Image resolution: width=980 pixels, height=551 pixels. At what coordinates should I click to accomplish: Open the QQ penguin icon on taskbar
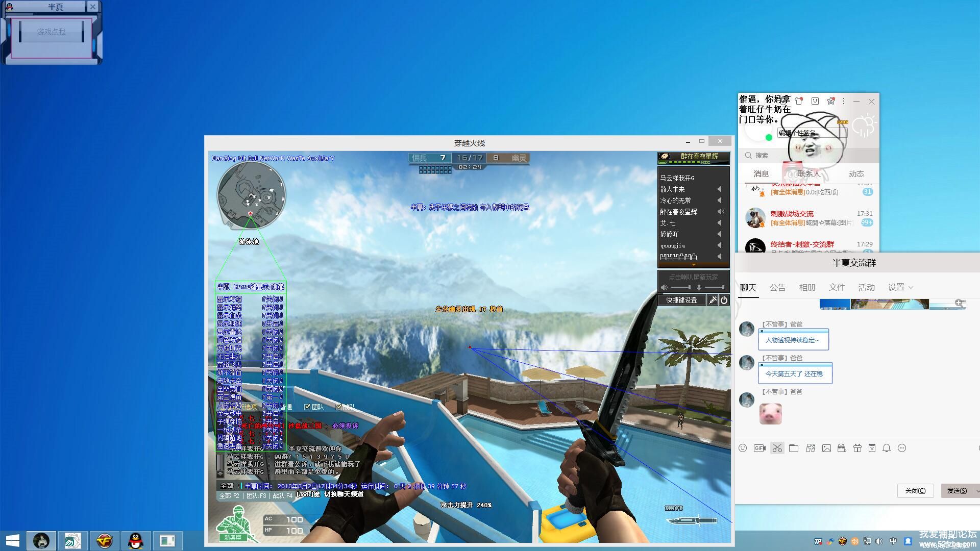click(135, 540)
